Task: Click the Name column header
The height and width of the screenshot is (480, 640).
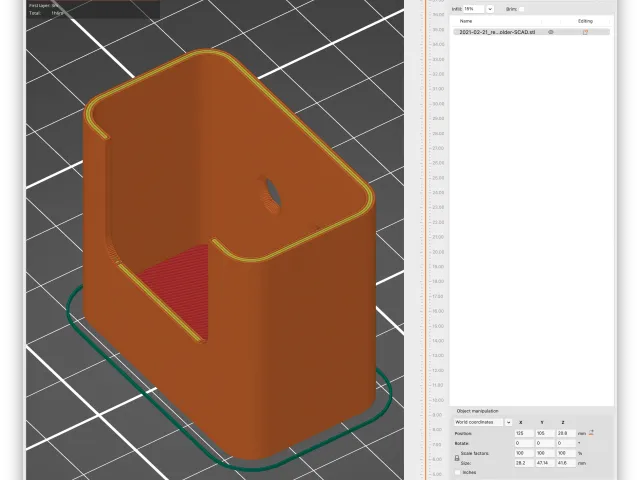Action: 466,21
